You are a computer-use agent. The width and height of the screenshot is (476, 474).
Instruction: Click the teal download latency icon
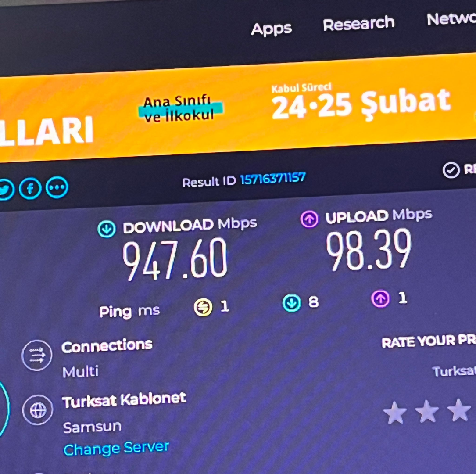coord(292,303)
